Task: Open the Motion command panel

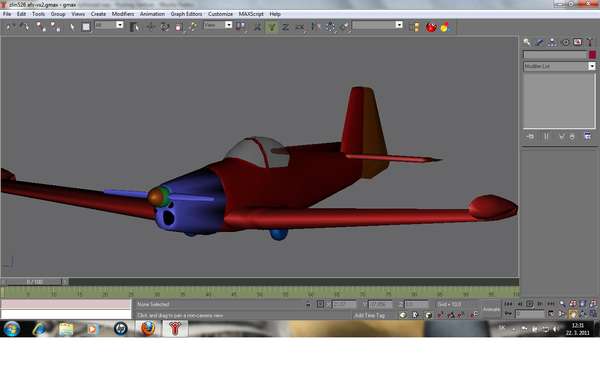Action: (x=565, y=42)
